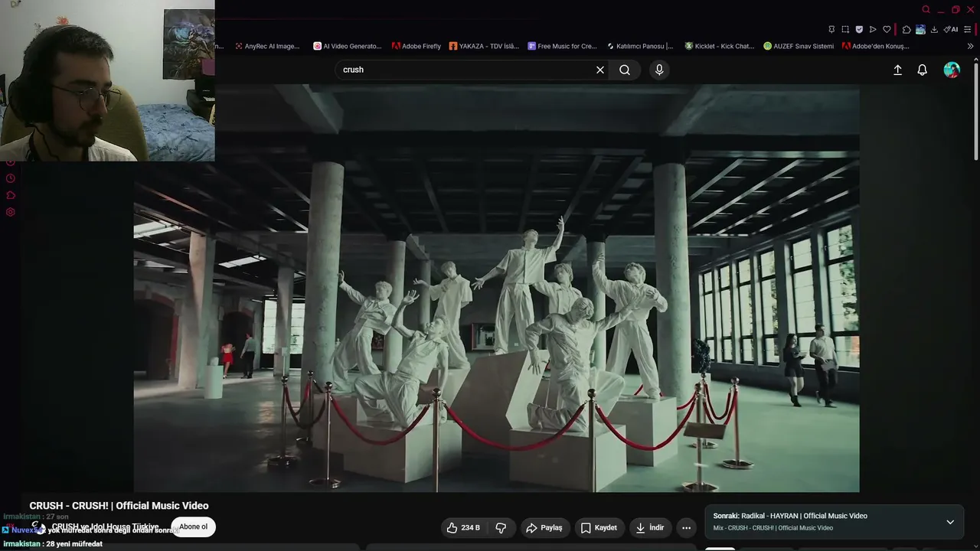980x551 pixels.
Task: Open the sidebar settings gear icon
Action: [x=11, y=212]
